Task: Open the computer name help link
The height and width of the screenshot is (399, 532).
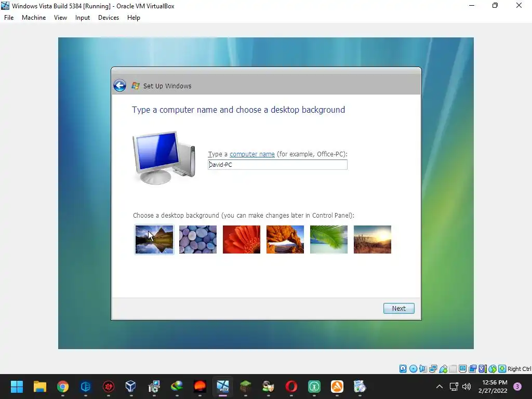Action: point(252,154)
